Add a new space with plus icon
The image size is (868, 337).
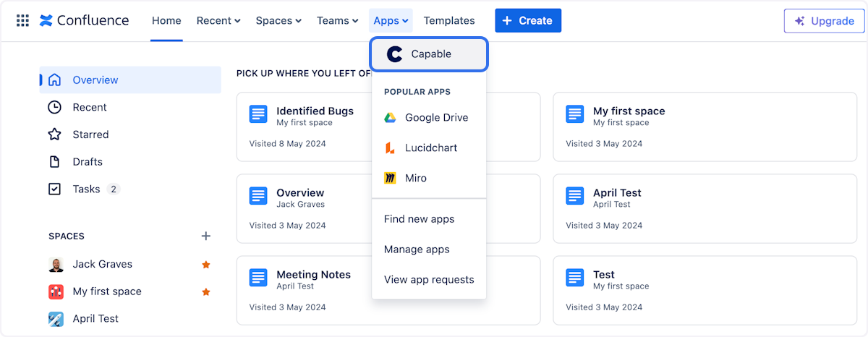click(205, 236)
